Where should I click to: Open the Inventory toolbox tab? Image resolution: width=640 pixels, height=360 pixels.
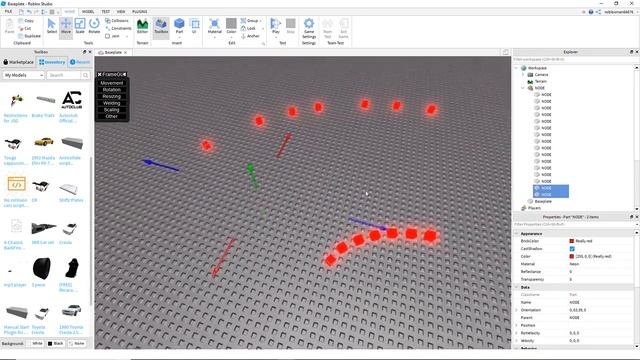coord(52,62)
